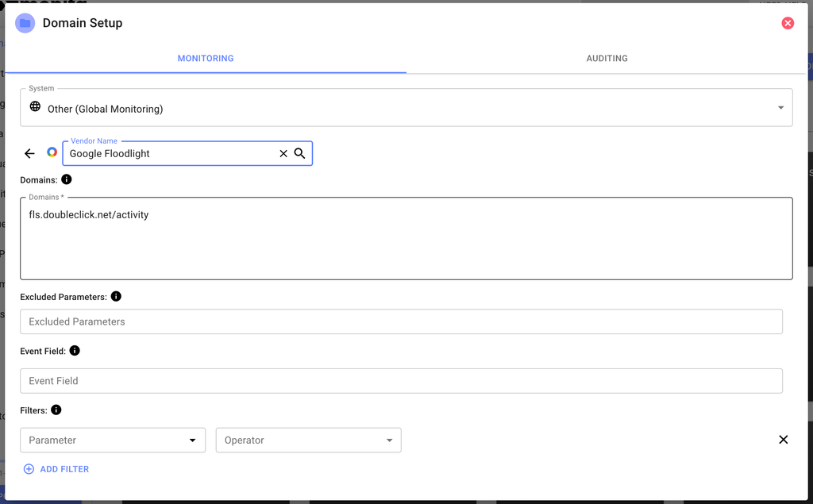Image resolution: width=813 pixels, height=504 pixels.
Task: Click the info icon next to Filters
Action: pyautogui.click(x=56, y=410)
